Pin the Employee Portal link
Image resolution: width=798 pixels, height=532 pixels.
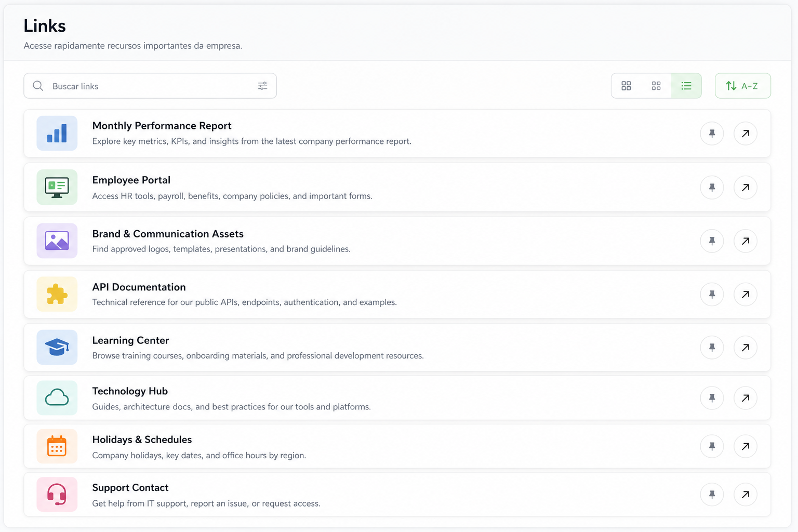(x=712, y=188)
